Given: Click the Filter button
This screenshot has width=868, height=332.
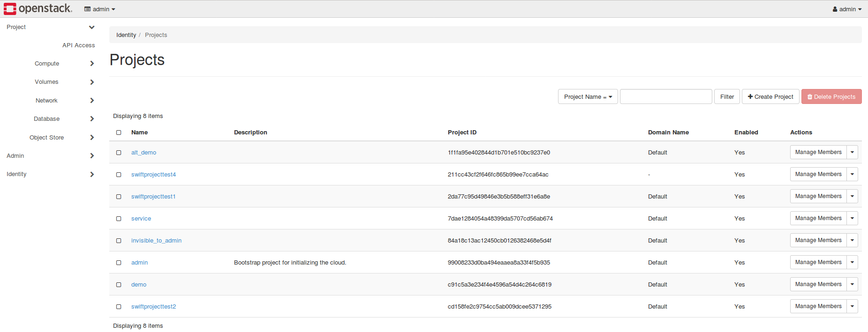Looking at the screenshot, I should (x=727, y=97).
